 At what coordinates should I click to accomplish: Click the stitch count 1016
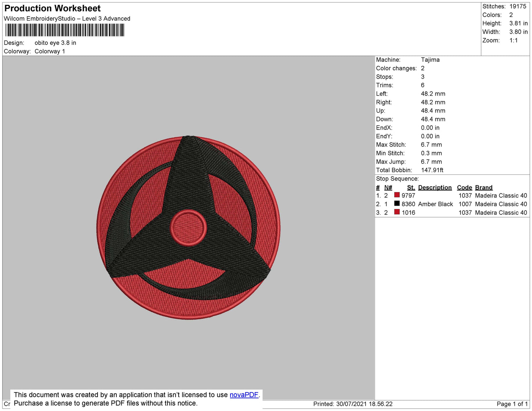click(x=408, y=213)
